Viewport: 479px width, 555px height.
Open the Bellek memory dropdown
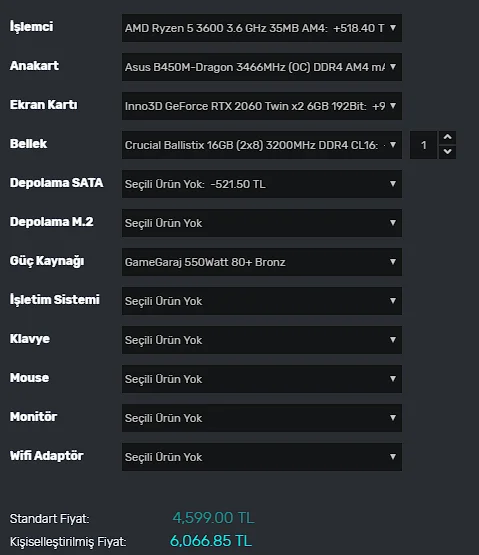point(262,145)
